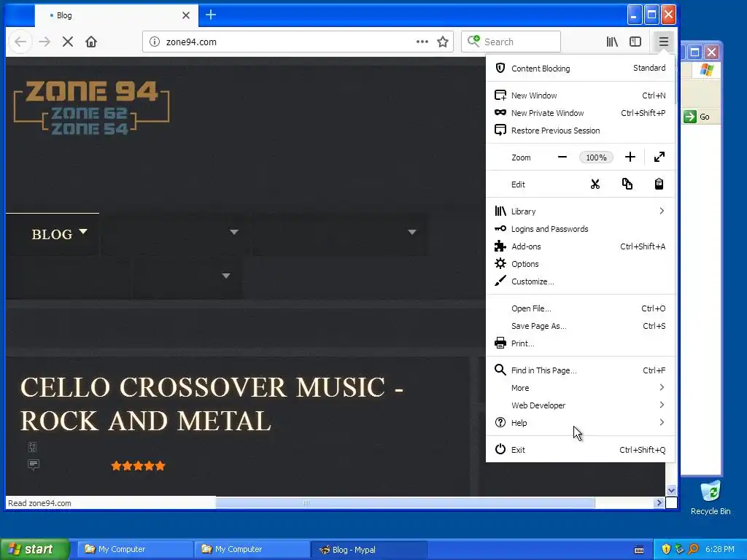Open the Add-ons manager

pos(580,246)
